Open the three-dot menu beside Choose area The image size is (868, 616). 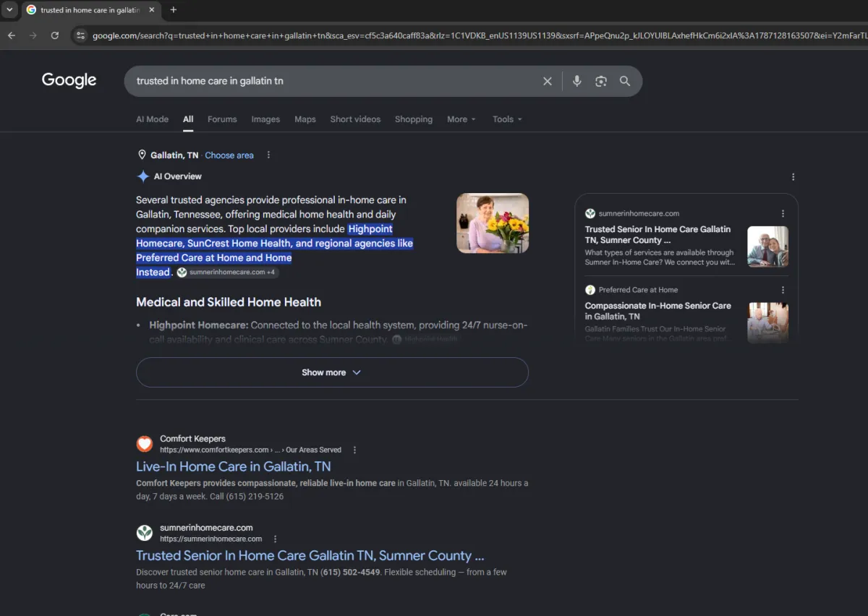coord(268,155)
